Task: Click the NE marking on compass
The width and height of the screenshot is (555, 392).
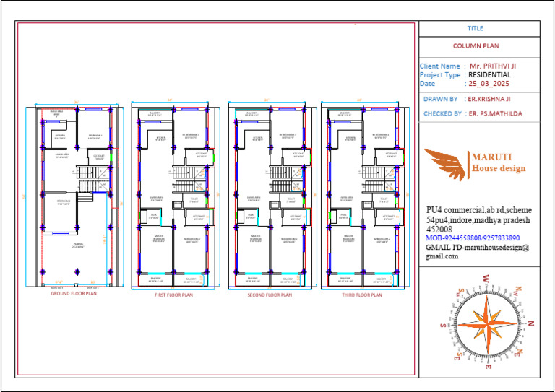Action: [x=517, y=352]
